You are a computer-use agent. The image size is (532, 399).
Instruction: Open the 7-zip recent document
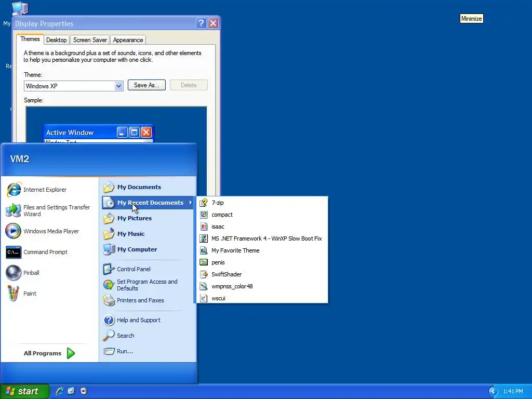tap(262, 203)
